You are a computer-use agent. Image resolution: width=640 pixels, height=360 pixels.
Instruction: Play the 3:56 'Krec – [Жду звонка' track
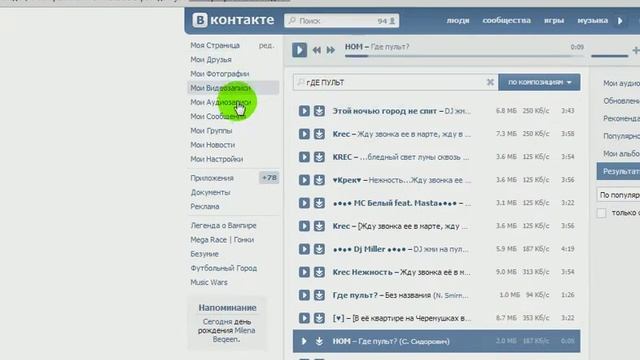[x=304, y=226]
